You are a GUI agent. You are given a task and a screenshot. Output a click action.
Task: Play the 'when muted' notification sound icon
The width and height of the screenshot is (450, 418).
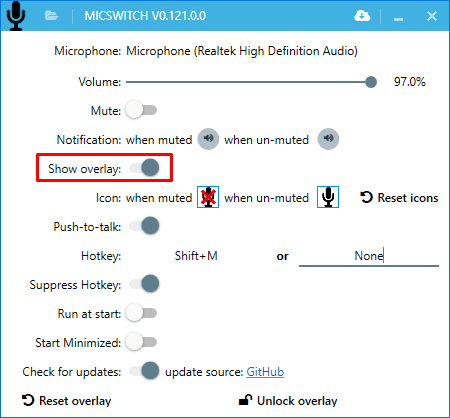coord(208,139)
